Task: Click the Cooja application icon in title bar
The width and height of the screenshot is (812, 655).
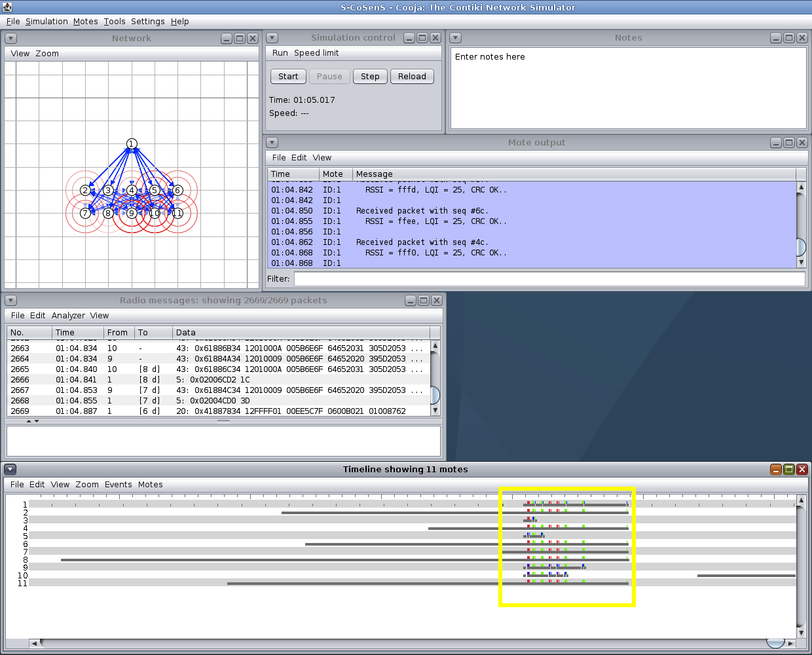Action: (7, 8)
